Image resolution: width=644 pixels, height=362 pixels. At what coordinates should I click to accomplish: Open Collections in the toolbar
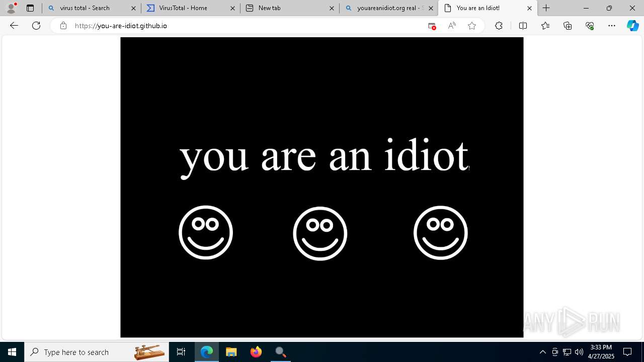point(568,26)
